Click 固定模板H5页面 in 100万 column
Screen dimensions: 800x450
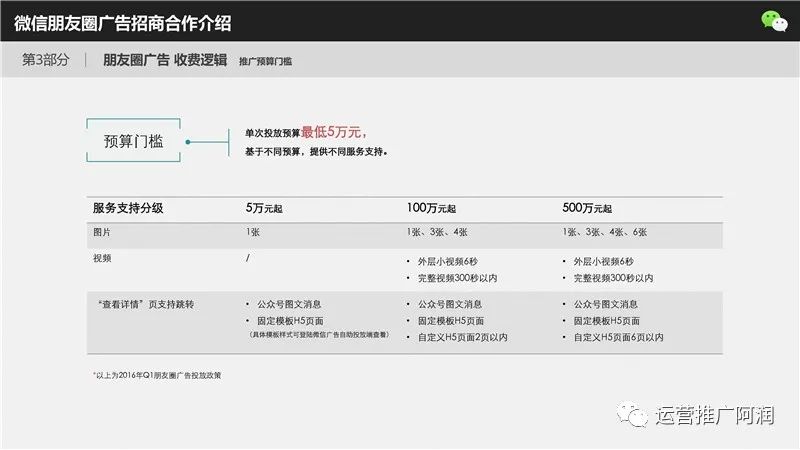(451, 321)
